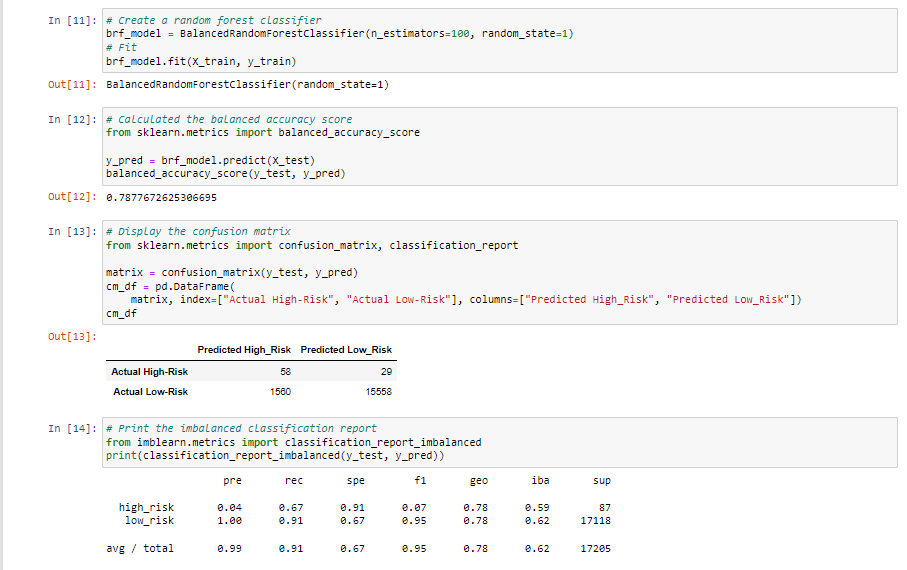Select code cell In [13] input area
907x570 pixels.
pyautogui.click(x=500, y=272)
